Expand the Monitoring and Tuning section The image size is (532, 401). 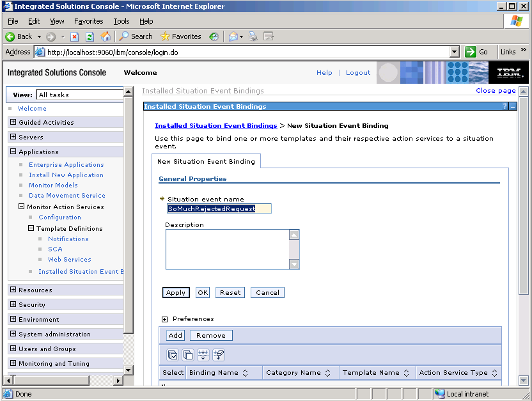click(13, 363)
